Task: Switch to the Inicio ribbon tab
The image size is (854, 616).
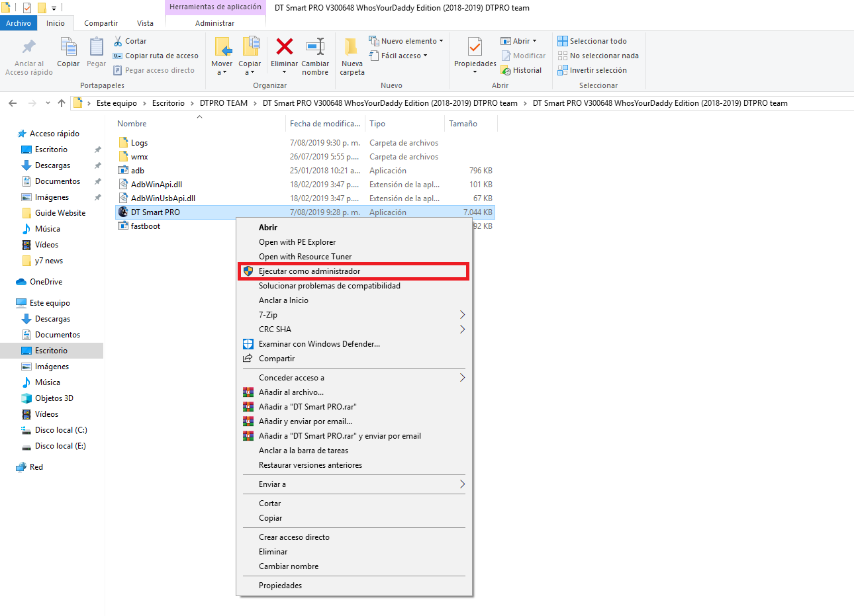Action: click(56, 23)
